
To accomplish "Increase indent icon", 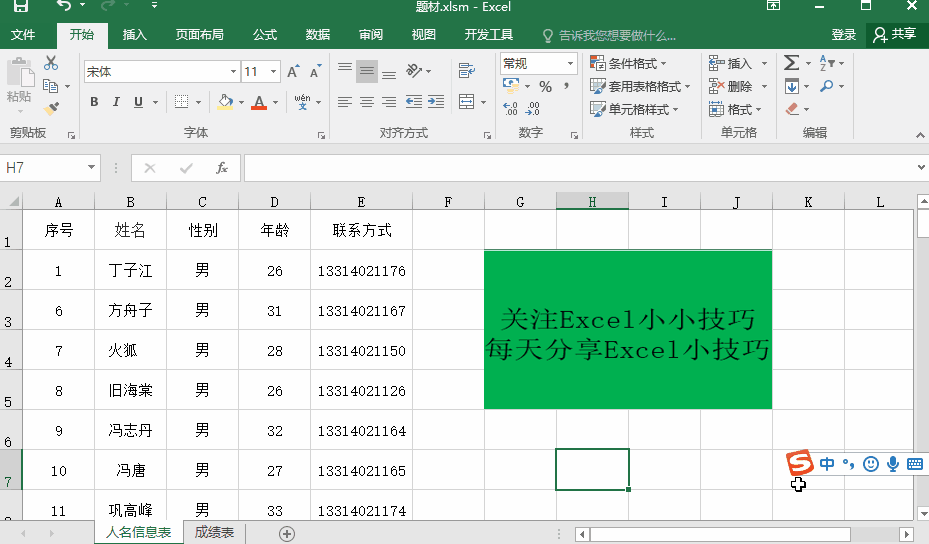I will pos(436,102).
